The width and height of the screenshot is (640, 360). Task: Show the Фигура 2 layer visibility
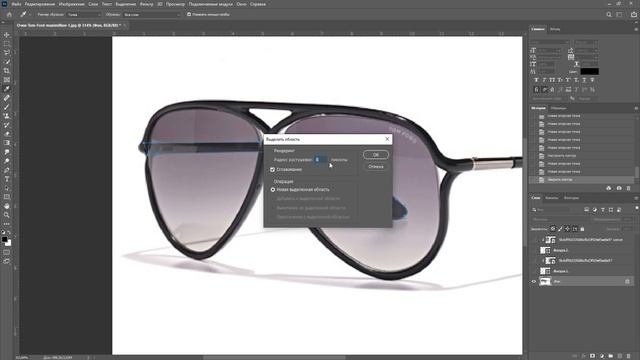click(x=533, y=250)
